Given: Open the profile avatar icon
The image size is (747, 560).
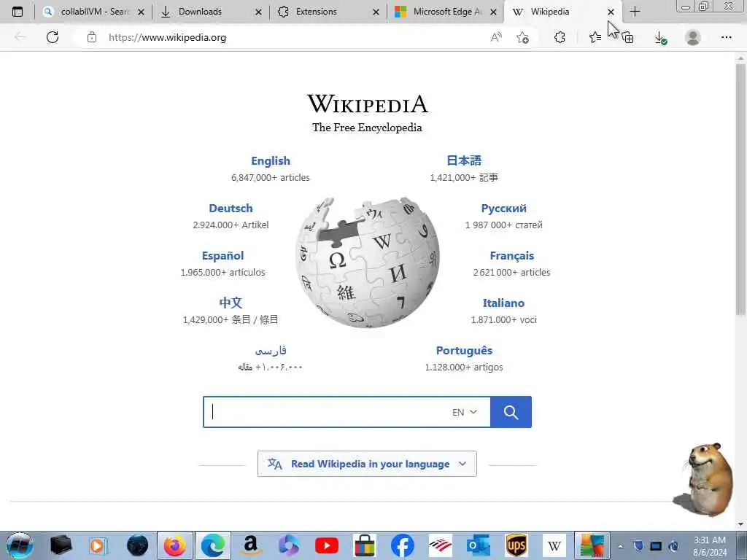Looking at the screenshot, I should pyautogui.click(x=693, y=37).
